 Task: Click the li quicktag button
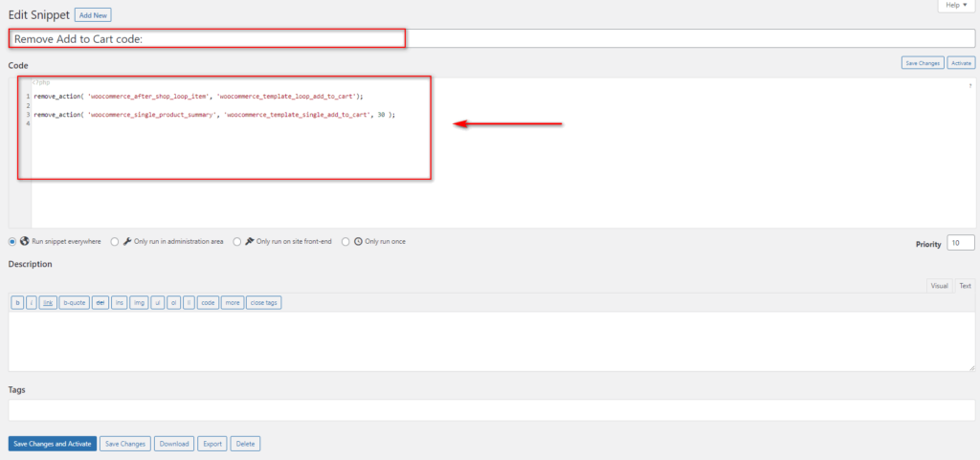click(189, 303)
